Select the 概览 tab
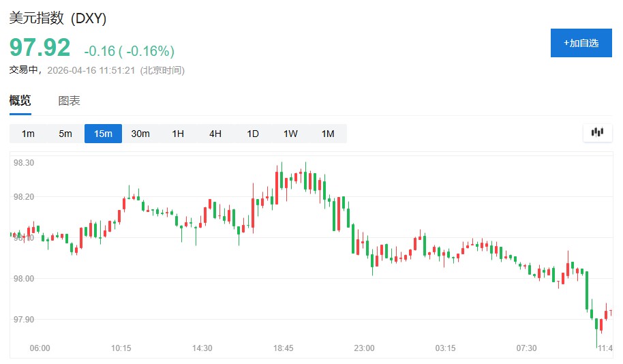The image size is (623, 364). [x=20, y=101]
